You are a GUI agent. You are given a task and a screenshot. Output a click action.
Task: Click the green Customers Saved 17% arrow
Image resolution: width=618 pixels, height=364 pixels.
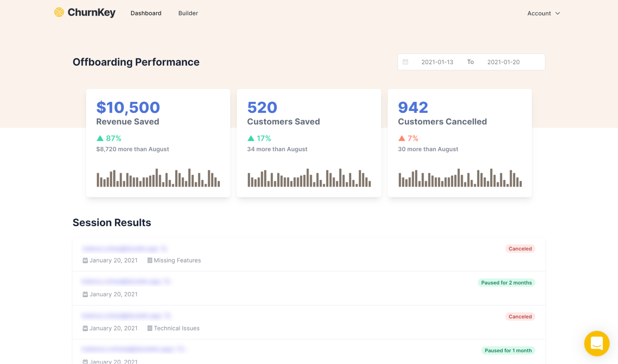point(251,138)
